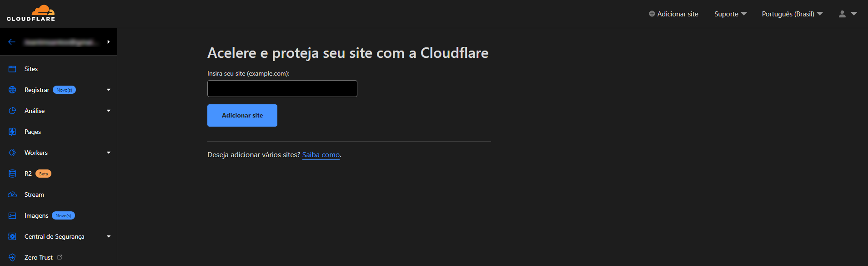The width and height of the screenshot is (868, 266).
Task: Click the Pages lightning bolt icon
Action: (12, 132)
